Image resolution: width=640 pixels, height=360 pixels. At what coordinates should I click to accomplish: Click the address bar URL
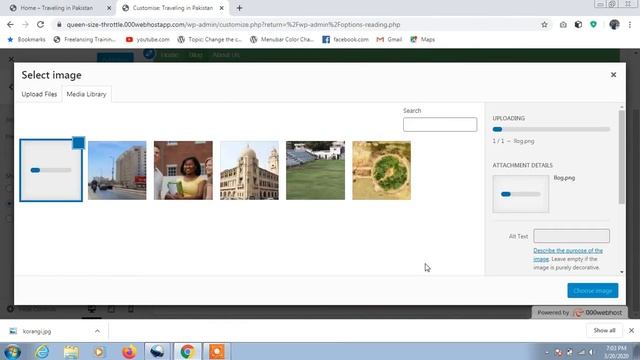(x=233, y=24)
